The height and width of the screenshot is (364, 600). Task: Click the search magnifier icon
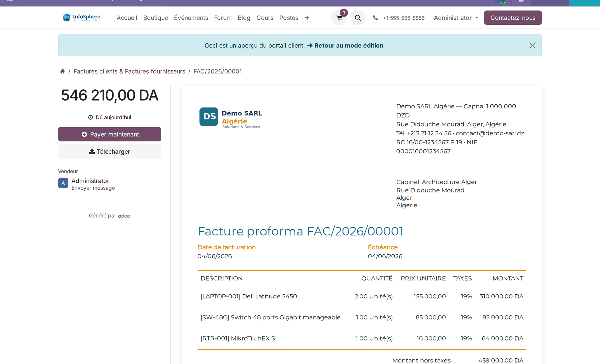(x=358, y=18)
